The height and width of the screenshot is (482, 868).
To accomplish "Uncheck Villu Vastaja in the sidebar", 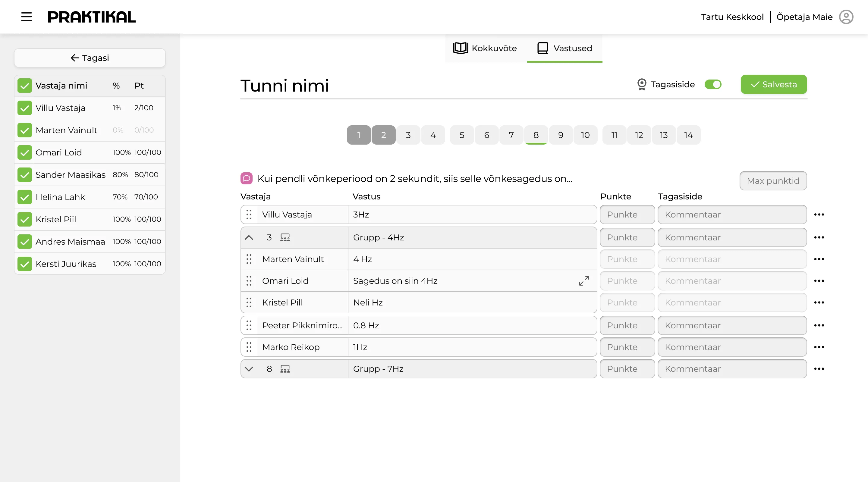I will point(25,108).
